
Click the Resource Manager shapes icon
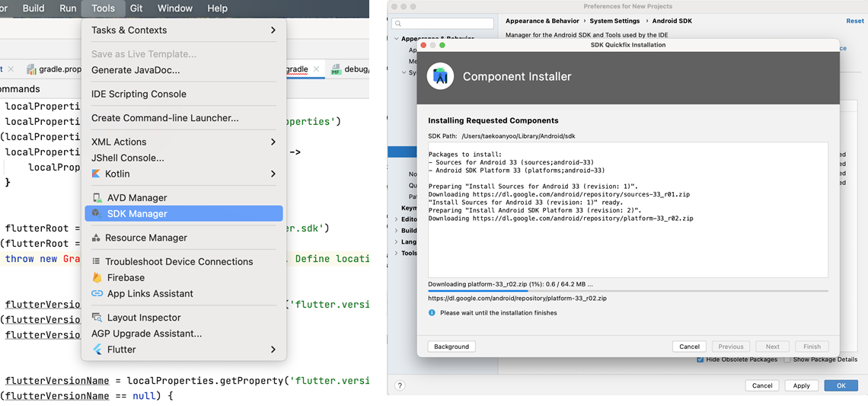[x=97, y=238]
